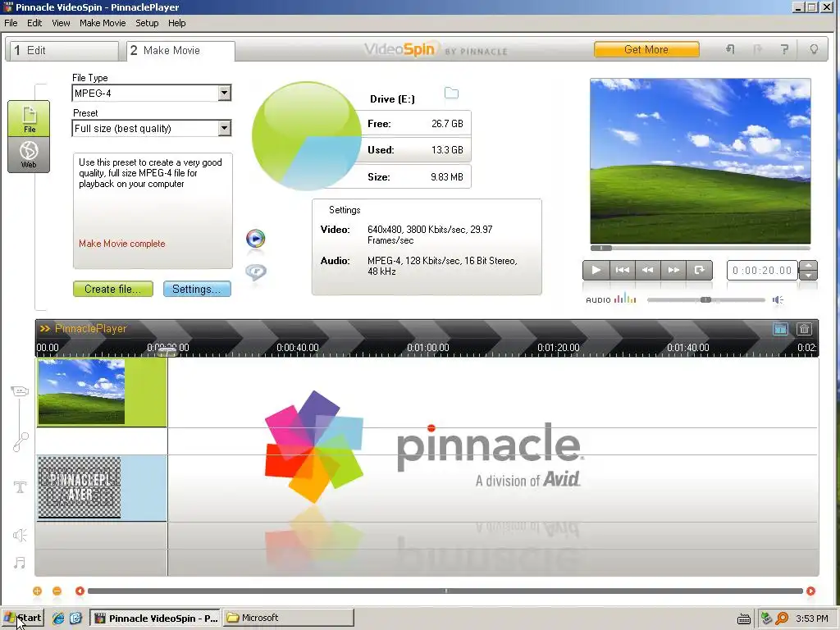Select the green hills video clip thumbnail
Image resolution: width=840 pixels, height=630 pixels.
coord(81,391)
